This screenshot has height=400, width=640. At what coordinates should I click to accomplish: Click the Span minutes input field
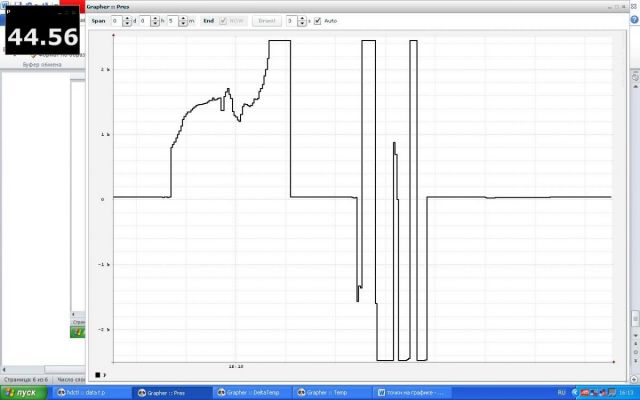click(172, 20)
